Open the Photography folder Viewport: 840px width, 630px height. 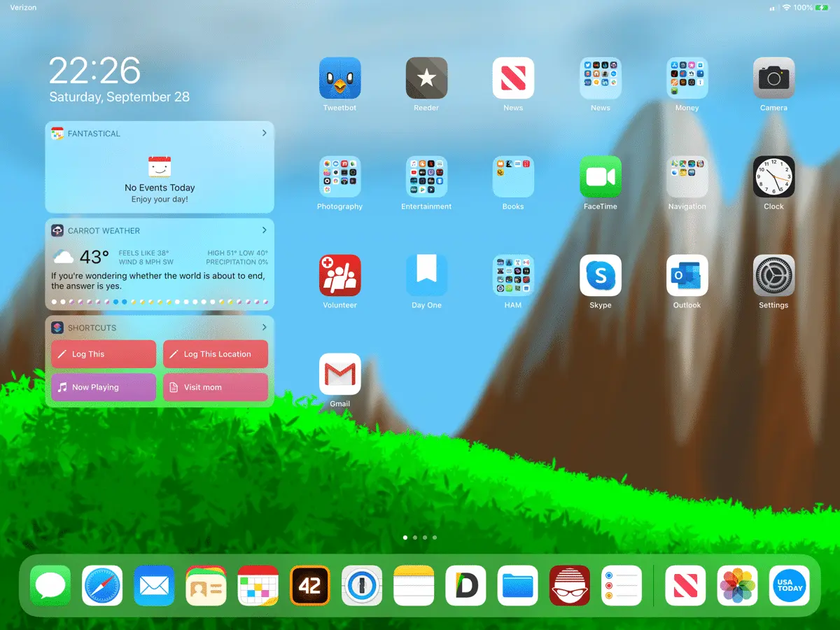[339, 176]
